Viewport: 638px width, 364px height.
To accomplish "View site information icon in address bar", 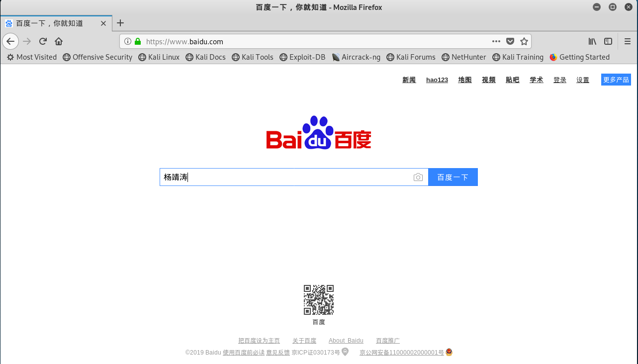I will [128, 41].
